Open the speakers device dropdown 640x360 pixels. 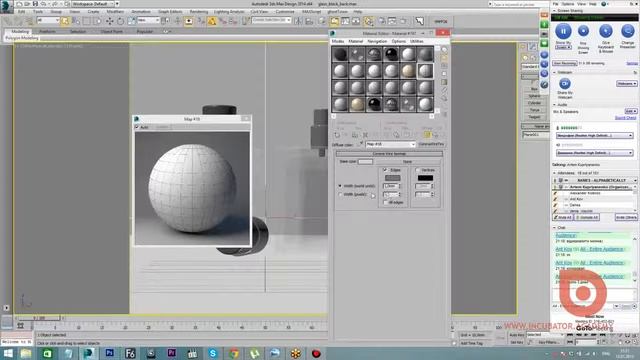tap(595, 153)
